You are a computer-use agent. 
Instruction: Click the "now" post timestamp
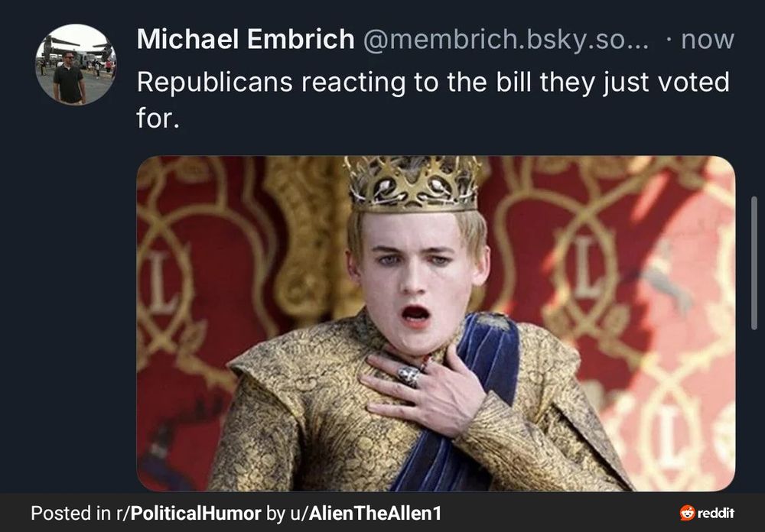coord(708,40)
